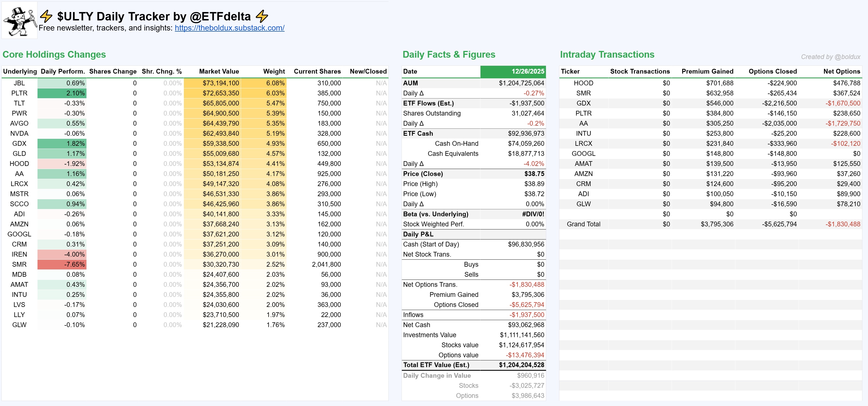
Task: Select the PLTR 2.10% green cell
Action: point(62,93)
